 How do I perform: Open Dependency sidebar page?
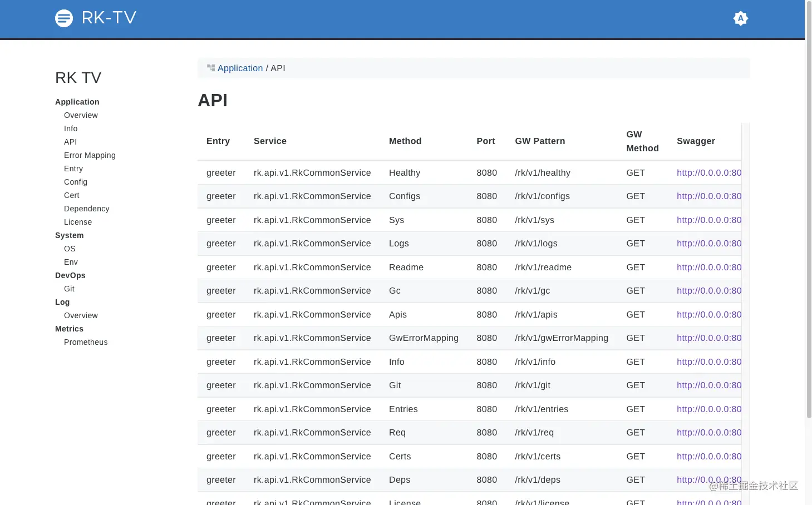click(x=87, y=209)
